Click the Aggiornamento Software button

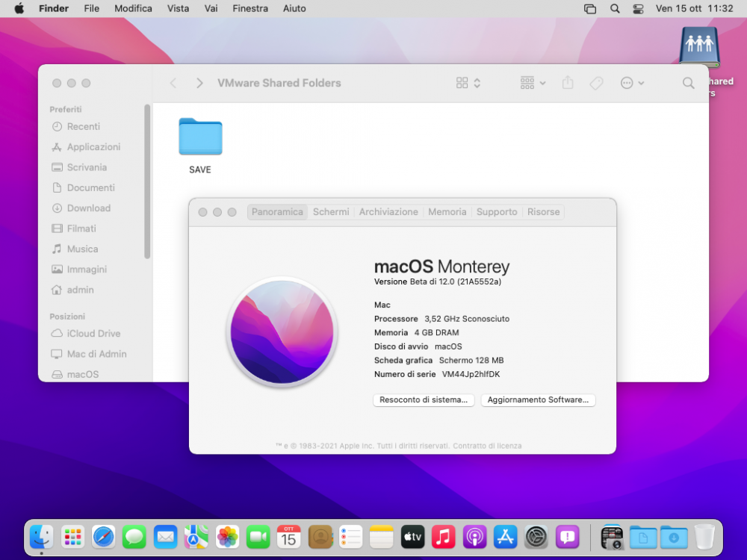tap(538, 399)
